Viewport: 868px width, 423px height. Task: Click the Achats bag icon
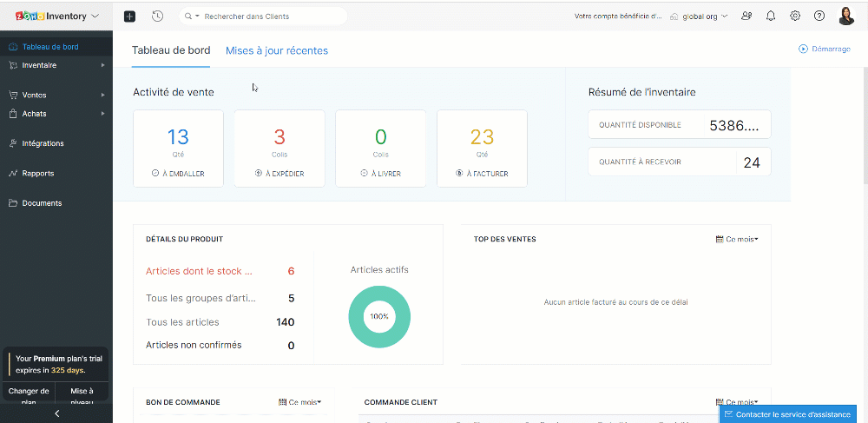click(x=13, y=114)
